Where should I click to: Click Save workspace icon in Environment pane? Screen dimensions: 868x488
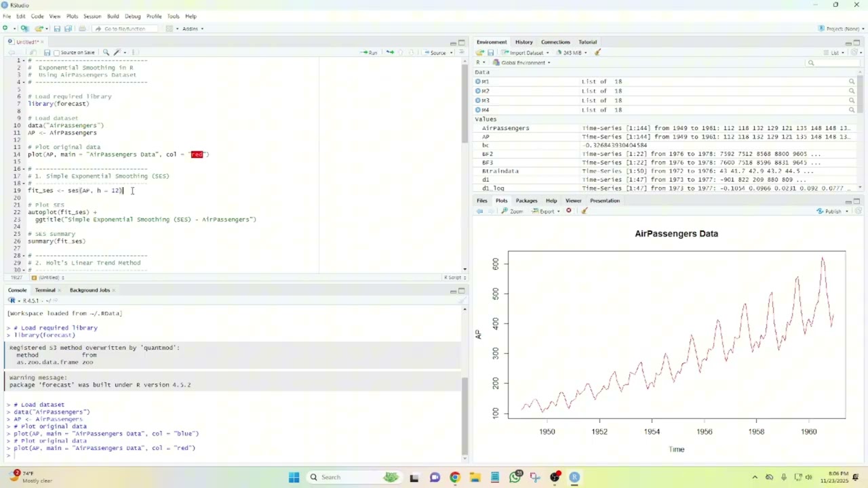491,52
